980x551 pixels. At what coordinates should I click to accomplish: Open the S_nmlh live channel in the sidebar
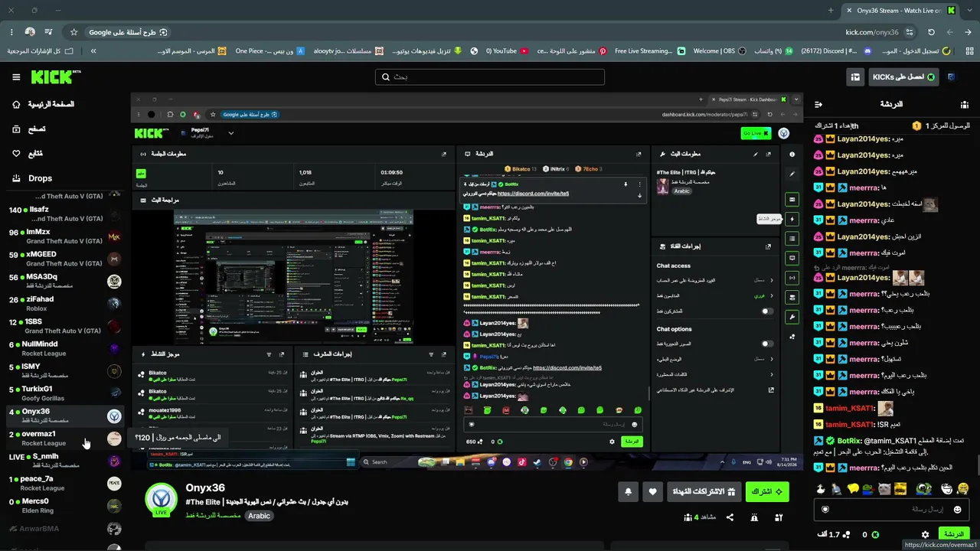(x=63, y=460)
